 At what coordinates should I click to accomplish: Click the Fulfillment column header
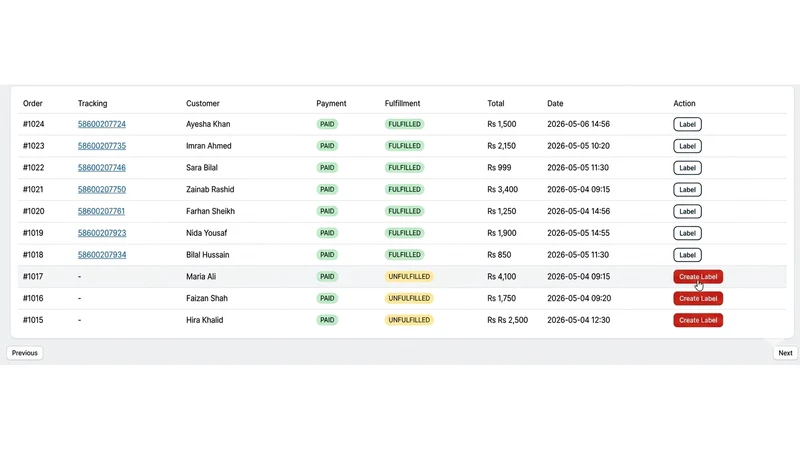tap(403, 104)
